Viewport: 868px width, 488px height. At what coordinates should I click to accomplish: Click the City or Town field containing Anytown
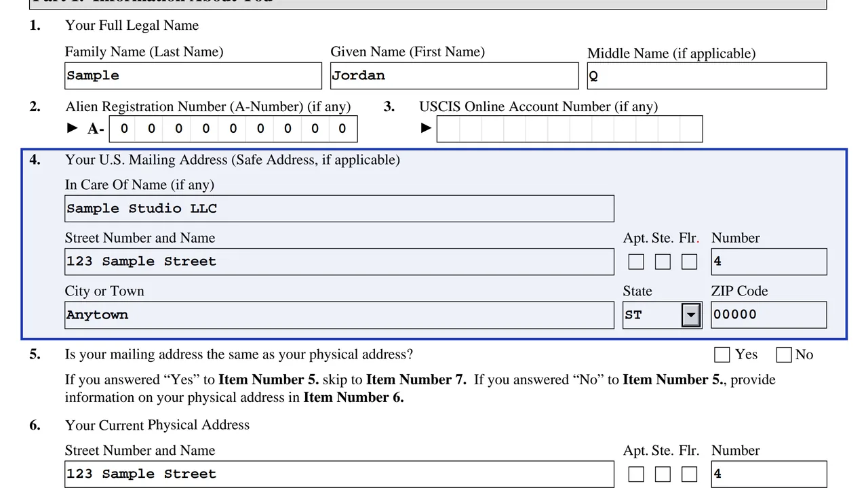point(340,315)
